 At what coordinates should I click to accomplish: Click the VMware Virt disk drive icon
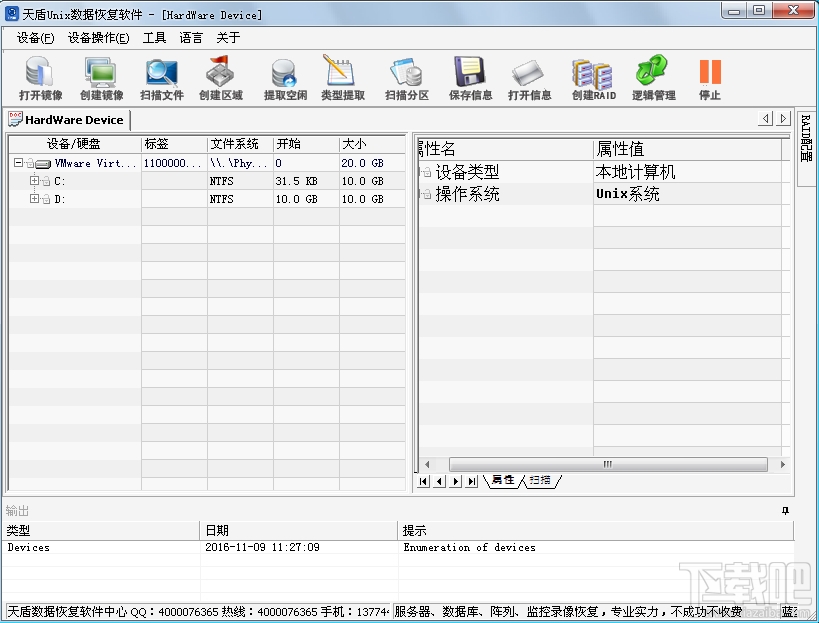click(43, 164)
